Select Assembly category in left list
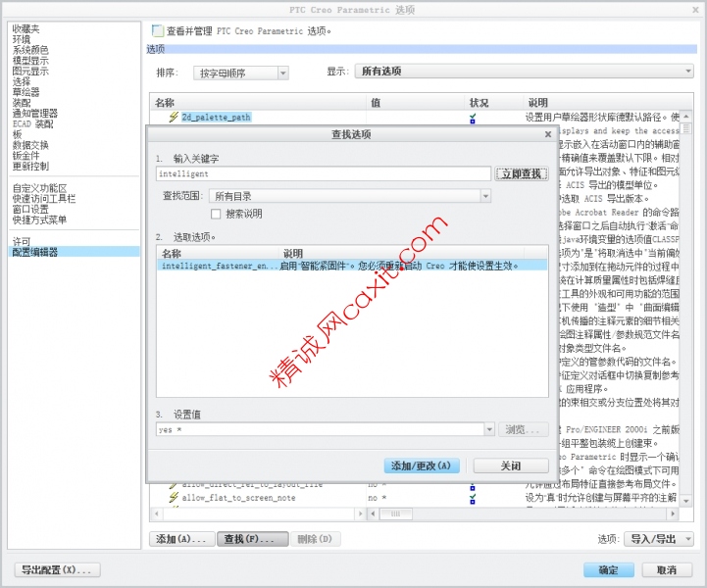 pyautogui.click(x=22, y=103)
